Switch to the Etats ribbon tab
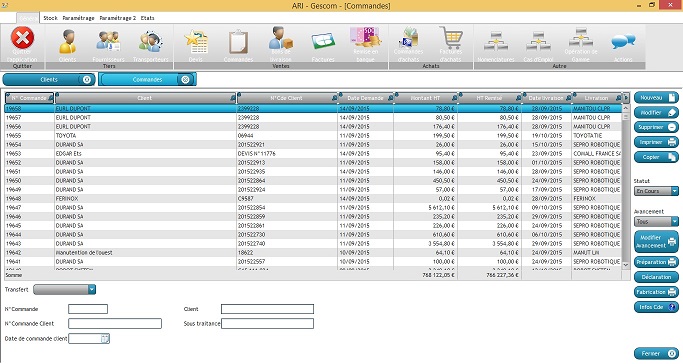The width and height of the screenshot is (683, 364). point(148,18)
